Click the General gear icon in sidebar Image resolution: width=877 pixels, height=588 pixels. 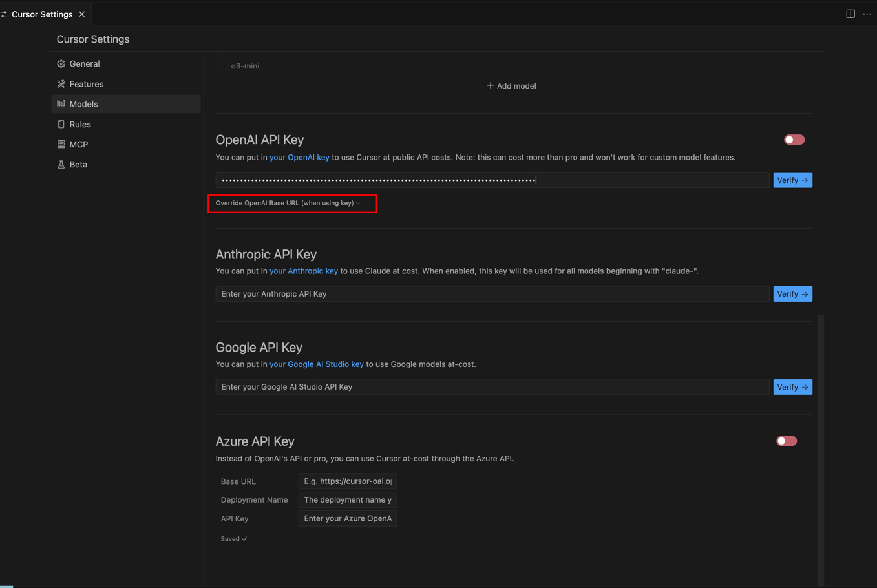click(x=61, y=64)
